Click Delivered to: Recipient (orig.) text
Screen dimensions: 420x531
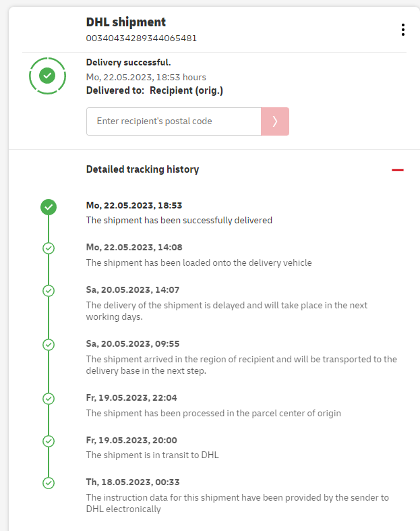(154, 90)
